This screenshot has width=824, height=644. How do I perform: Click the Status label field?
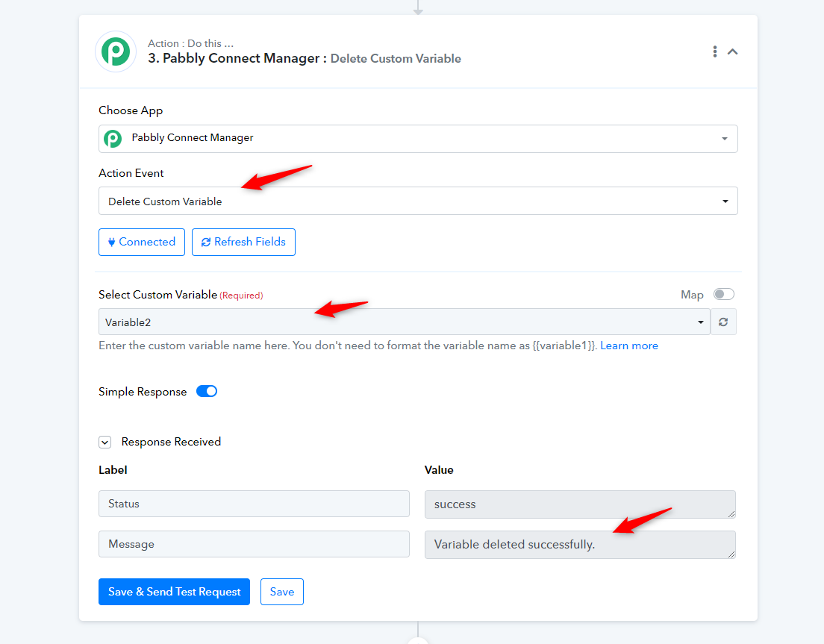pos(254,504)
